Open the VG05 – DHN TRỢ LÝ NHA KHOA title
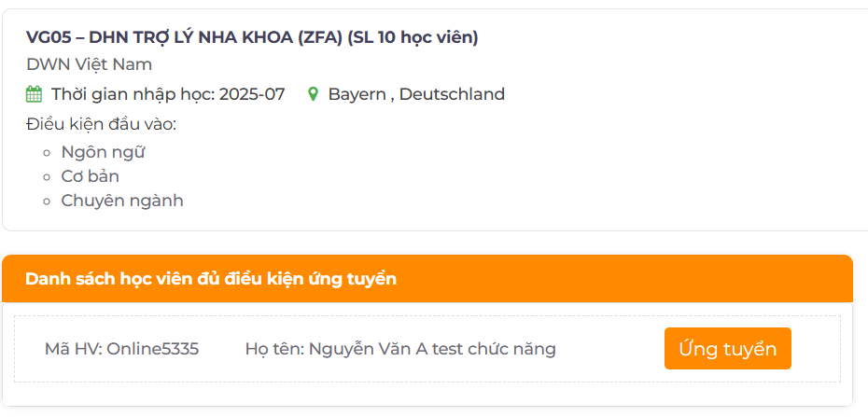Screen dimensions: 868x417 coord(185,37)
